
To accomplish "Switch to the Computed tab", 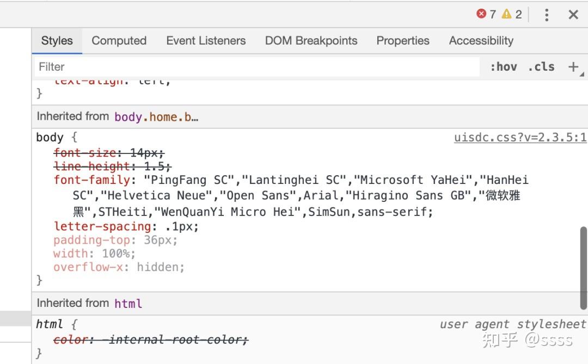I will [119, 41].
